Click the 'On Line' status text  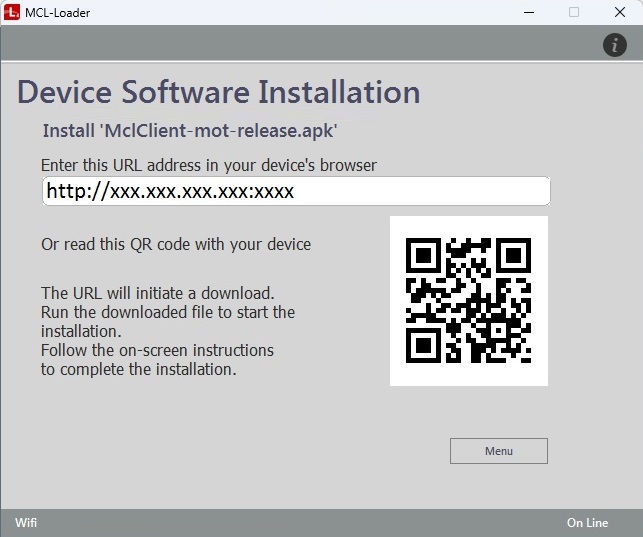[x=587, y=523]
